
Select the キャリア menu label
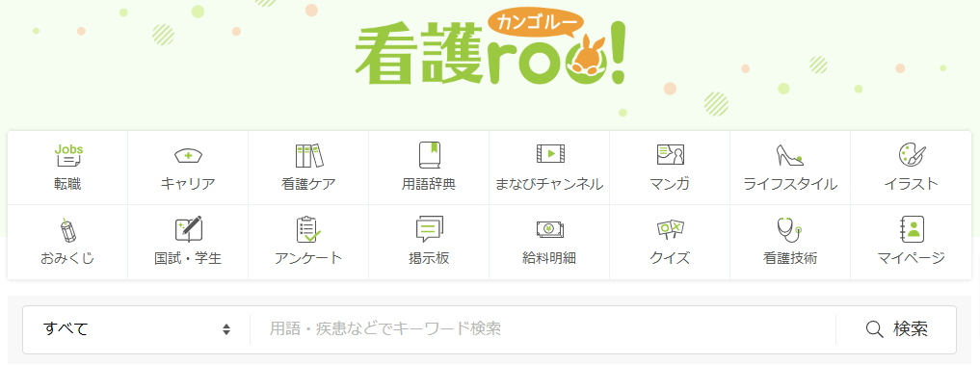pyautogui.click(x=188, y=184)
